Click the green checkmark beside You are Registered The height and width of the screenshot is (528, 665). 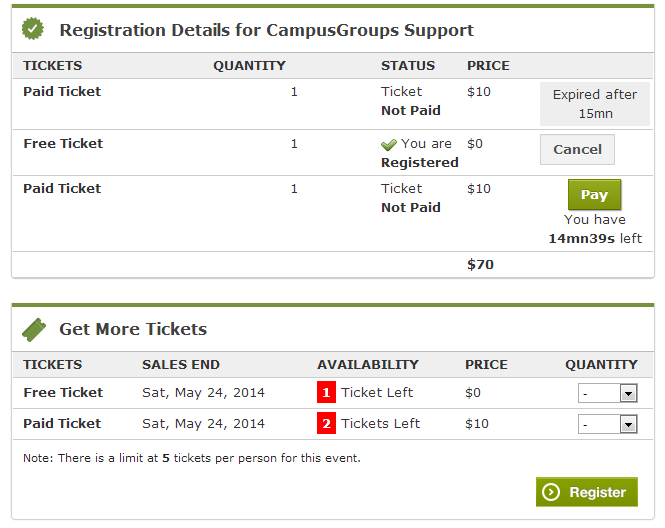[388, 145]
